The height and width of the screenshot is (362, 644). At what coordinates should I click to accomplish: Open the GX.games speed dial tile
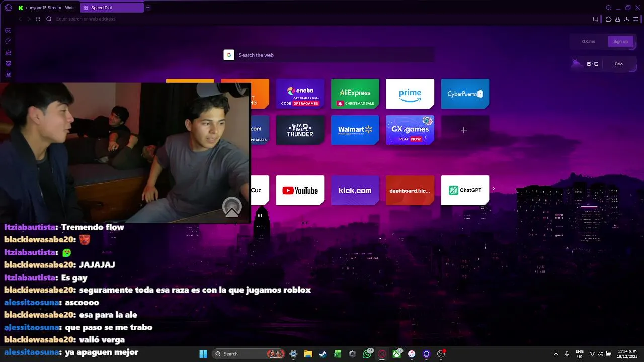pos(410,130)
